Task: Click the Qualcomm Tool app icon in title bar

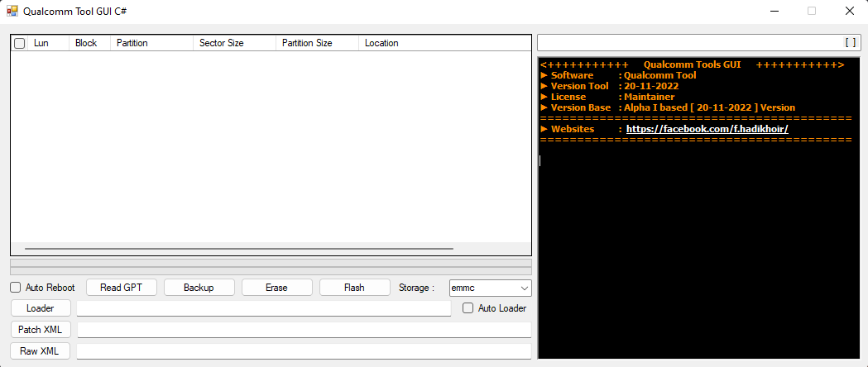Action: pyautogui.click(x=12, y=11)
